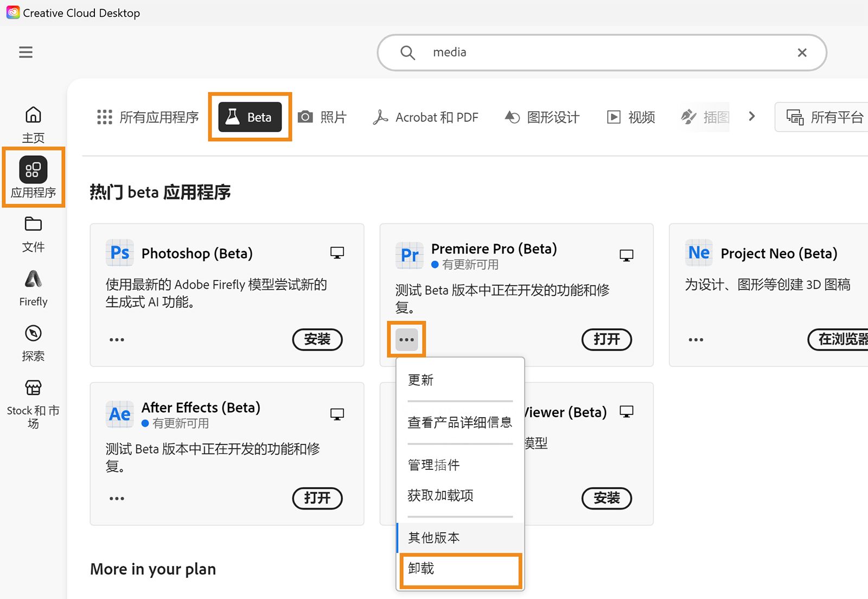Viewport: 868px width, 599px height.
Task: Open Premiere Pro (Beta) with 打开 button
Action: coord(607,340)
